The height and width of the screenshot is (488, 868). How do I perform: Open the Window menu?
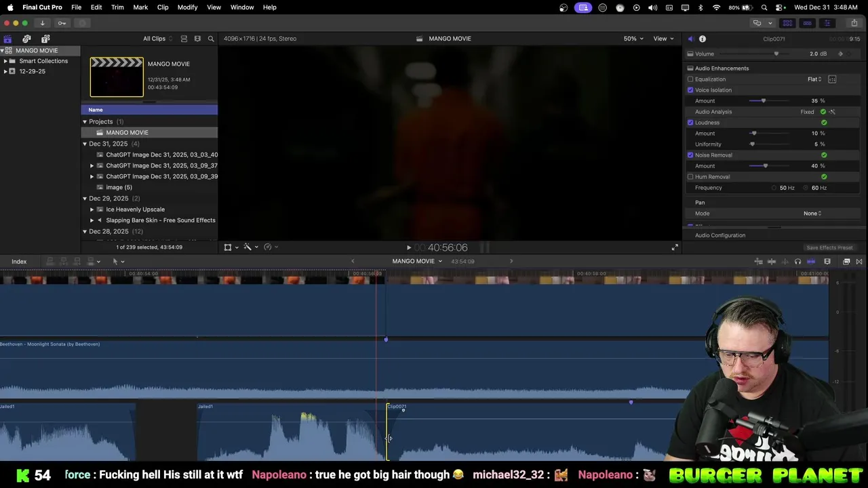(242, 7)
